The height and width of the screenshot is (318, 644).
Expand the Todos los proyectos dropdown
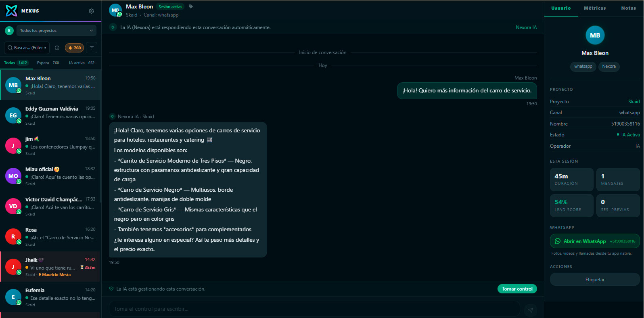(56, 31)
